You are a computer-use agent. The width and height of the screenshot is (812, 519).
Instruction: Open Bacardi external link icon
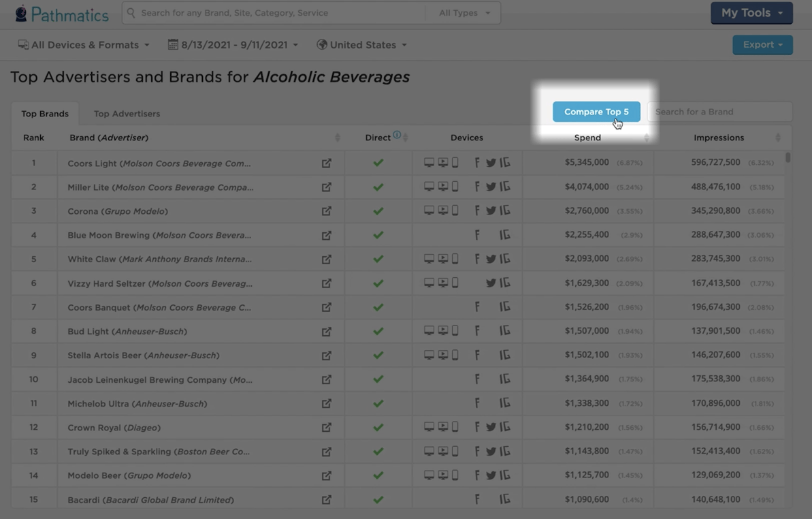pos(326,500)
